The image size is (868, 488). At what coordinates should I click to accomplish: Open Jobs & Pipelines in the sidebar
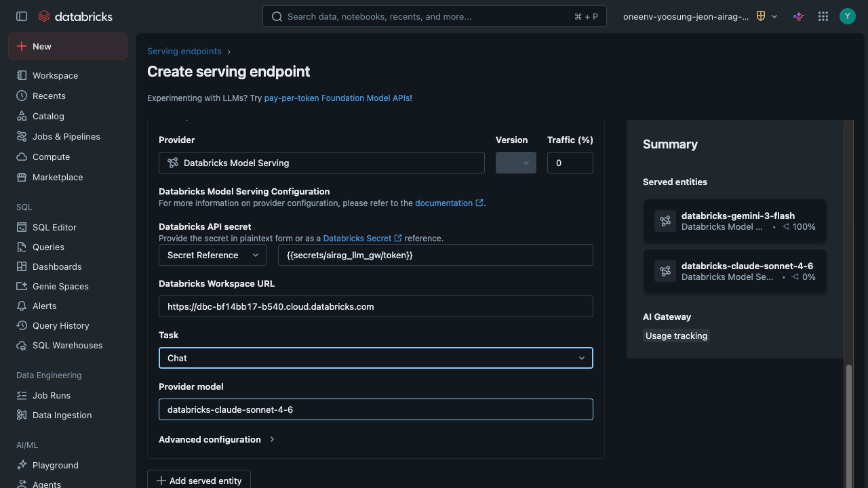click(x=68, y=136)
